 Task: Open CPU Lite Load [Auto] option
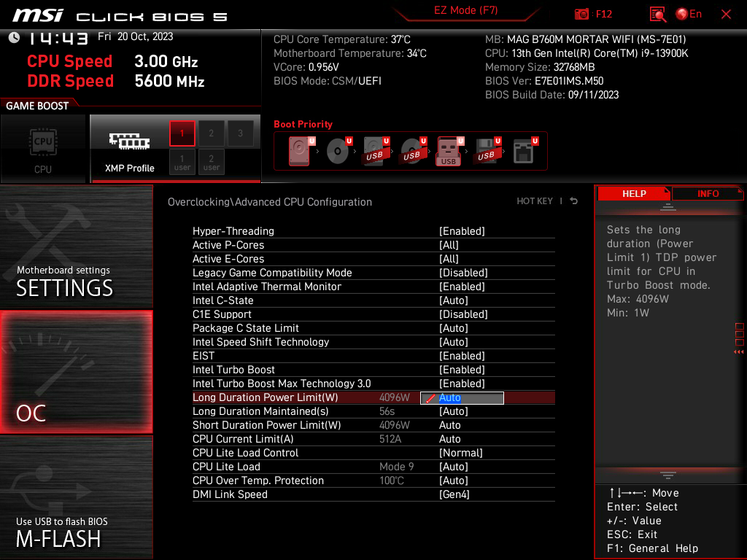pos(454,466)
